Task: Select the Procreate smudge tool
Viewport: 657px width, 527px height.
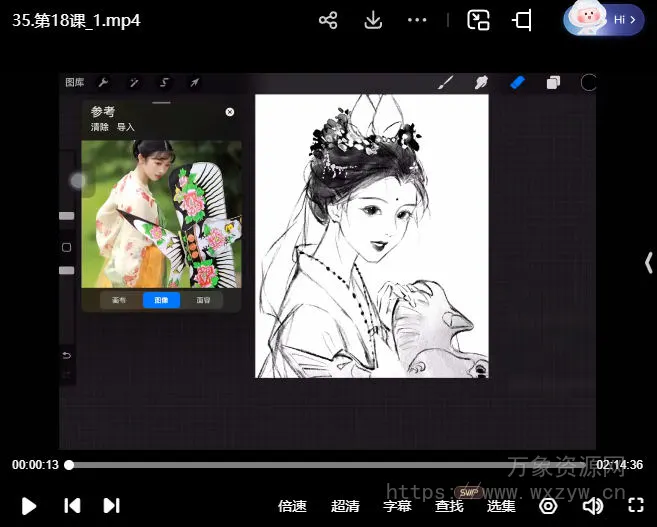Action: click(x=481, y=83)
